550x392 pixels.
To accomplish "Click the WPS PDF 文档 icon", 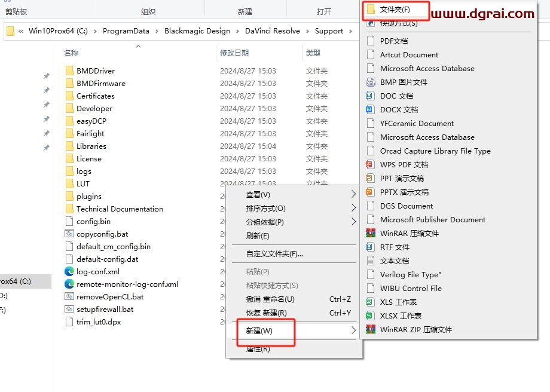I will pos(371,165).
